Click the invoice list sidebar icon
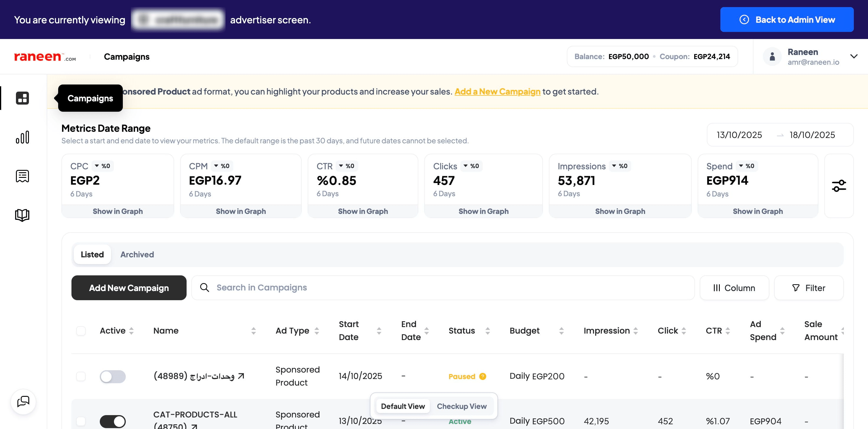 22,176
